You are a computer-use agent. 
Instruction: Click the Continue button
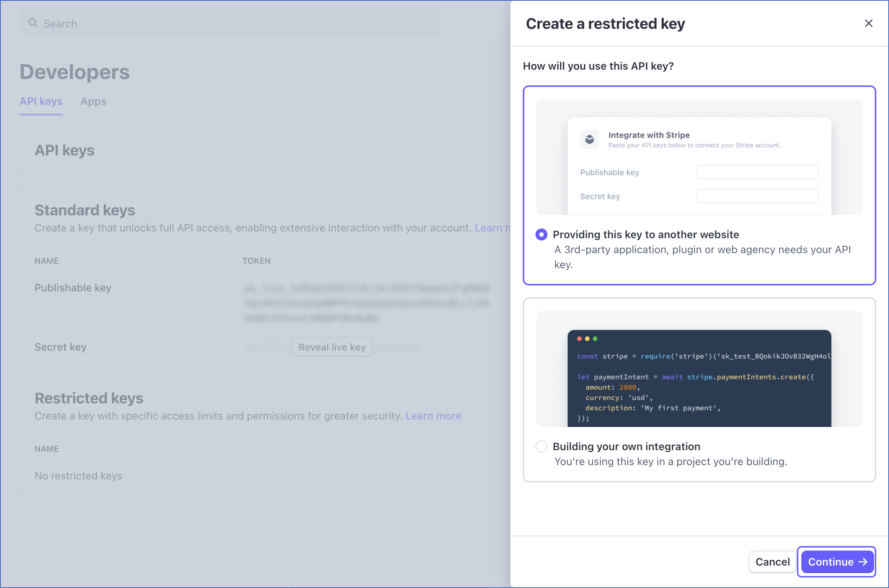click(x=837, y=561)
